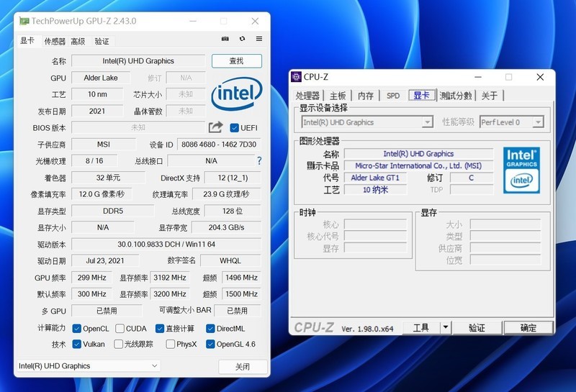The image size is (576, 392).
Task: Click the BIOS export share icon
Action: coord(215,127)
